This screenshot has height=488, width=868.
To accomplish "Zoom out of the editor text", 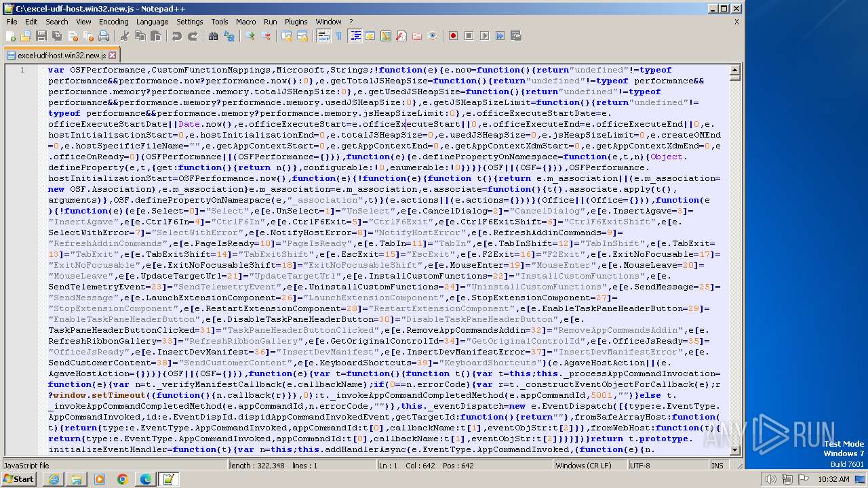I will [267, 36].
